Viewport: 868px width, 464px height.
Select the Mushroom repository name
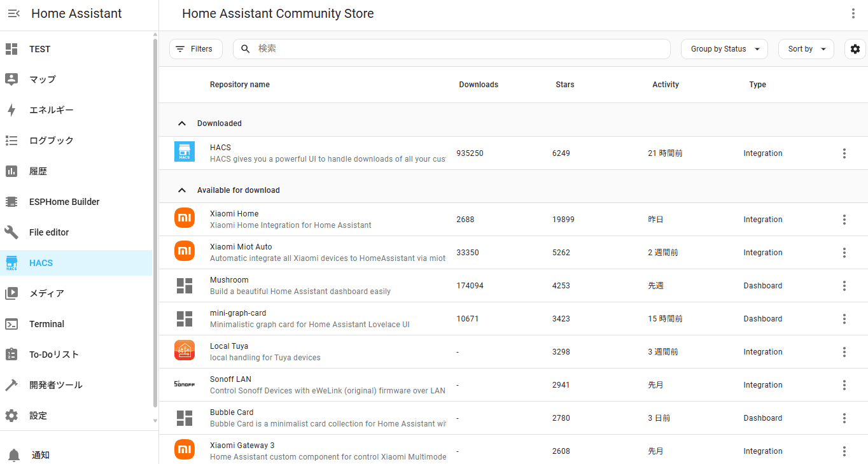(229, 280)
